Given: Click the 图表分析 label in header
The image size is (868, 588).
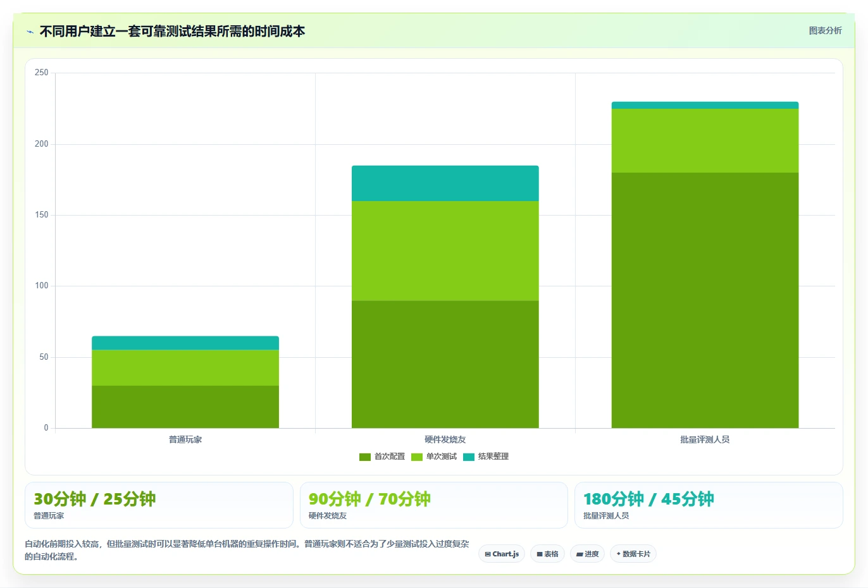Looking at the screenshot, I should click(825, 30).
